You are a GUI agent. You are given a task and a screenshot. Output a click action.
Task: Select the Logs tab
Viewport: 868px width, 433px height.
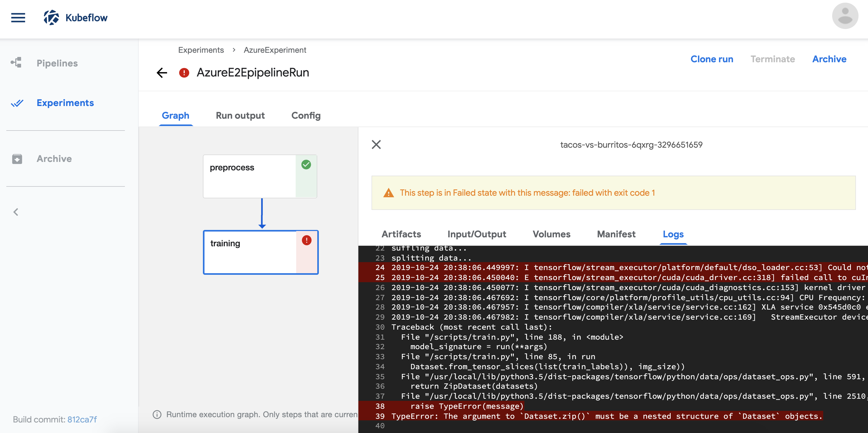[x=673, y=234]
